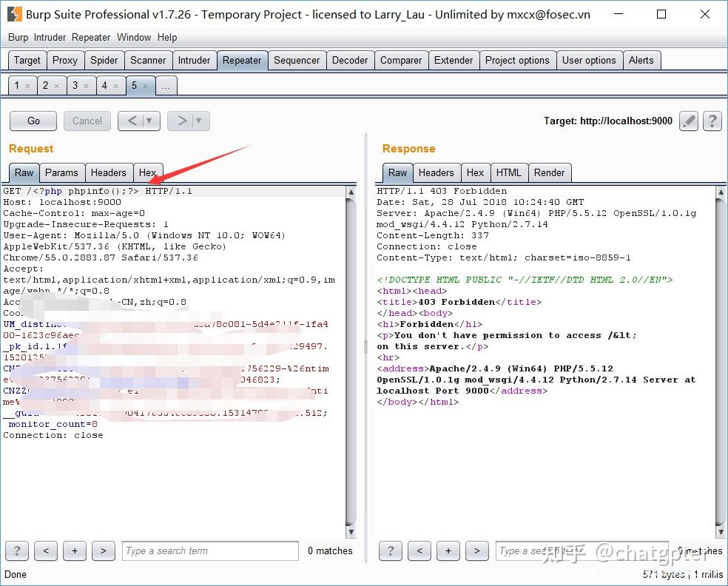Open the Burp menu
This screenshot has height=586, width=728.
click(18, 37)
